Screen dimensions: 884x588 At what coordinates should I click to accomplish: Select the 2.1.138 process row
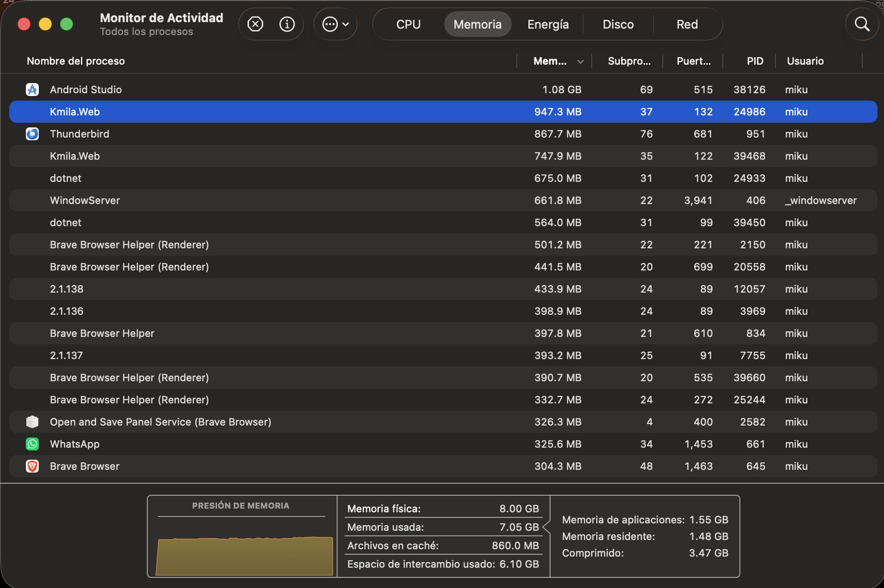tap(443, 289)
